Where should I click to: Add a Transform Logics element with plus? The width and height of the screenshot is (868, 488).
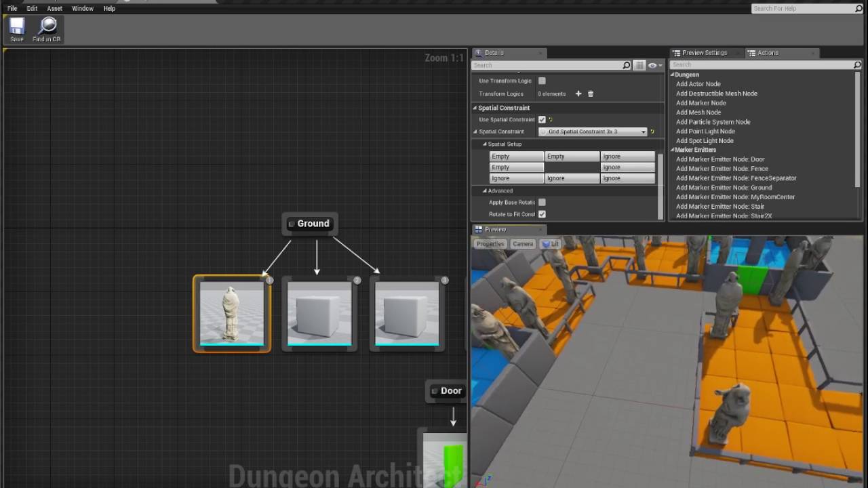(578, 94)
